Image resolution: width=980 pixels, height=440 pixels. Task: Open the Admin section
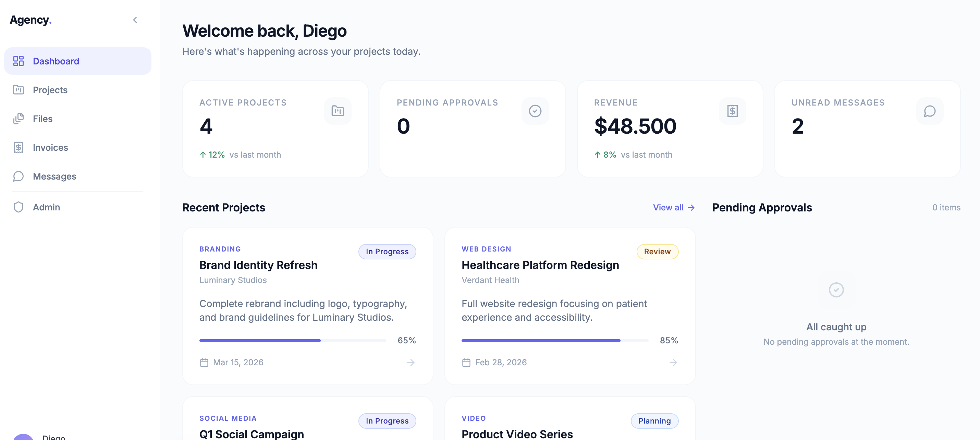click(77, 207)
